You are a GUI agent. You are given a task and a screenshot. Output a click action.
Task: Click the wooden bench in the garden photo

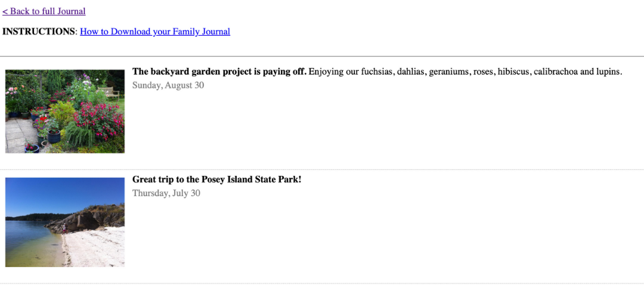click(109, 92)
